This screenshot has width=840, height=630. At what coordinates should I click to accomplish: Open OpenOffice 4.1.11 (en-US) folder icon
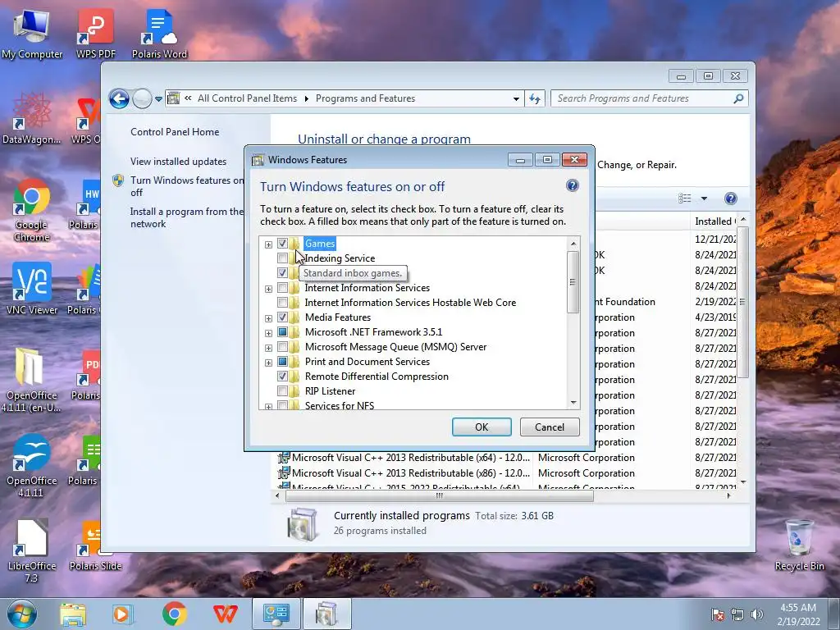tap(30, 381)
